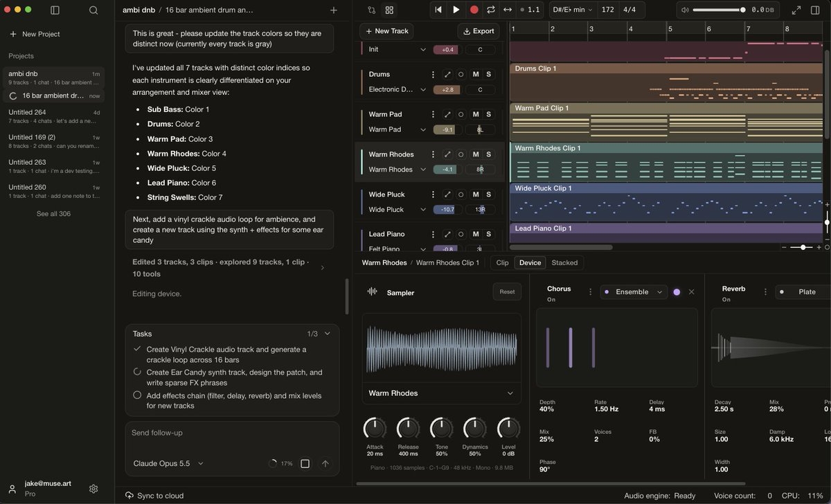
Task: Switch to the Stacked tab
Action: 564,263
